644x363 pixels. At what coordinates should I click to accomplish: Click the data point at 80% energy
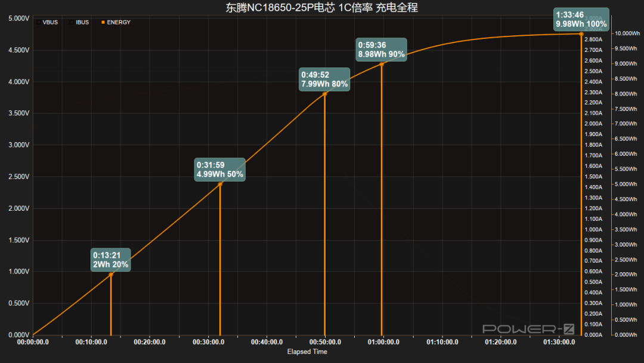(325, 94)
